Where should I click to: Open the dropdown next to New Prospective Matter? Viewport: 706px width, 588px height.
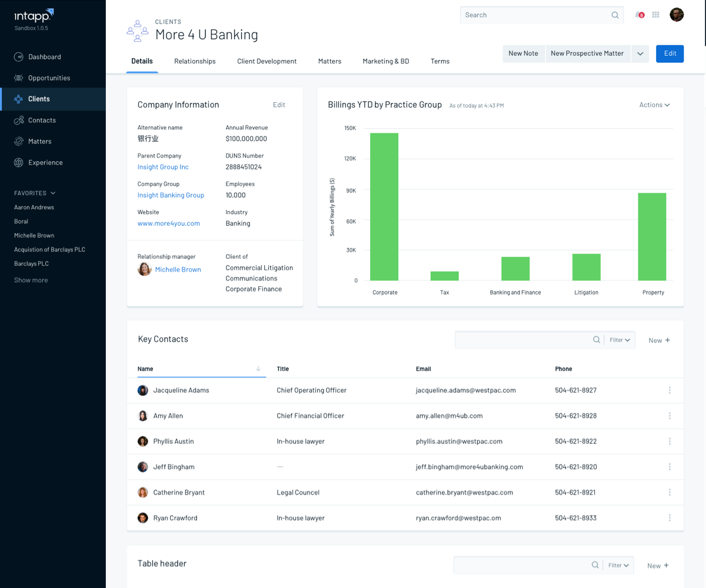640,54
